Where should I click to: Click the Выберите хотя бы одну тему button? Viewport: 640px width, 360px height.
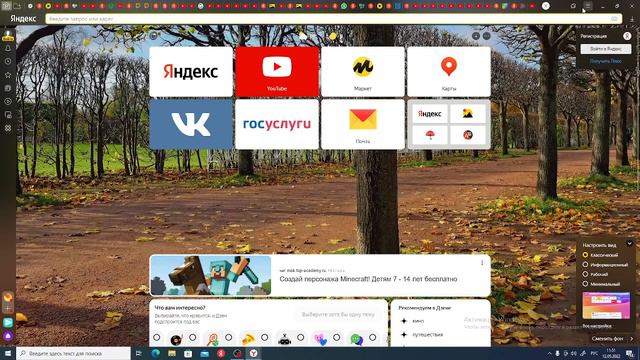click(338, 314)
